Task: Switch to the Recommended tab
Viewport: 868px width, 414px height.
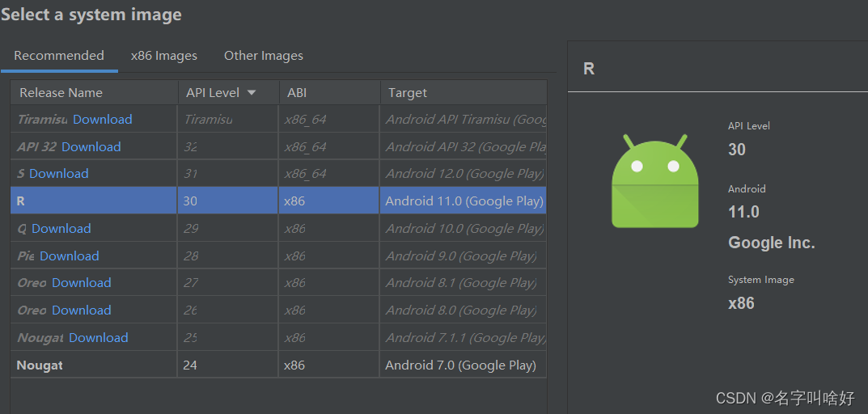Action: point(59,55)
